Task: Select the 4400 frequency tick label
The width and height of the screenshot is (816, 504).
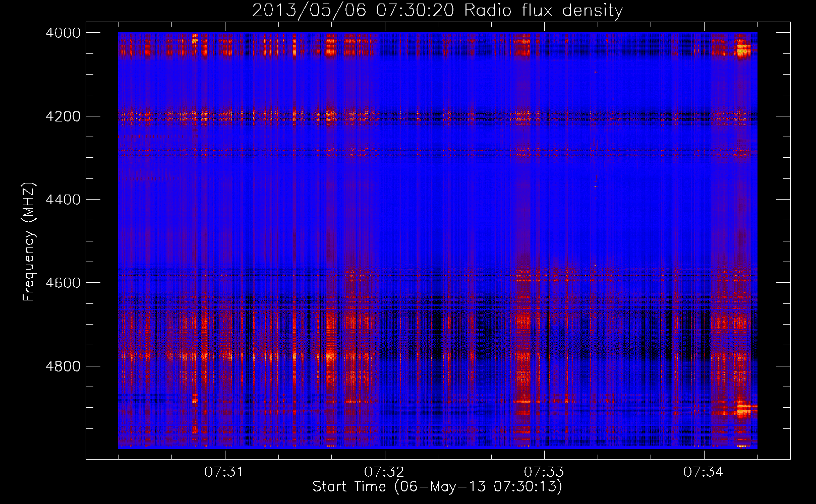Action: point(63,200)
